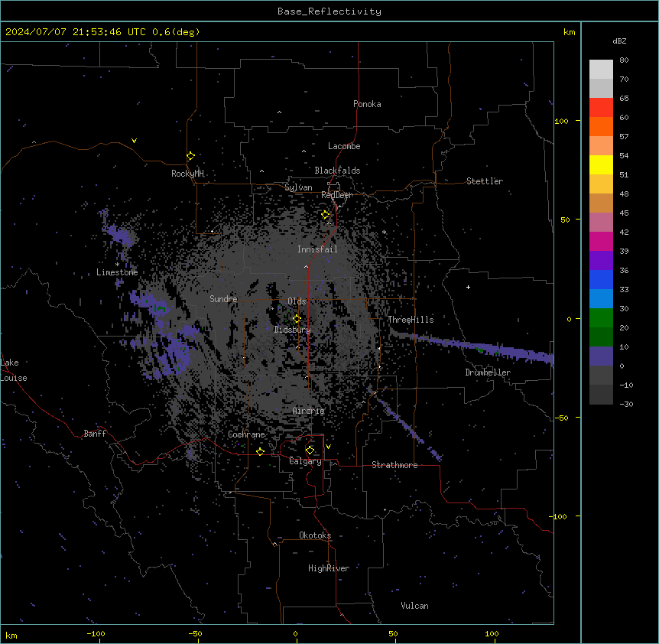The image size is (659, 644).
Task: Click the yellow diamond marker above RockyMH
Action: click(190, 156)
